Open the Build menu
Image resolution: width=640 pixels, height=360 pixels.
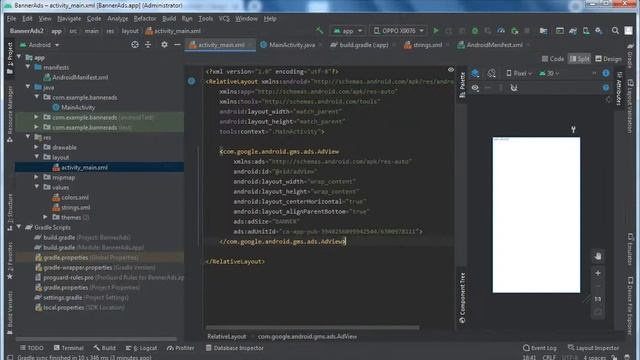point(169,19)
